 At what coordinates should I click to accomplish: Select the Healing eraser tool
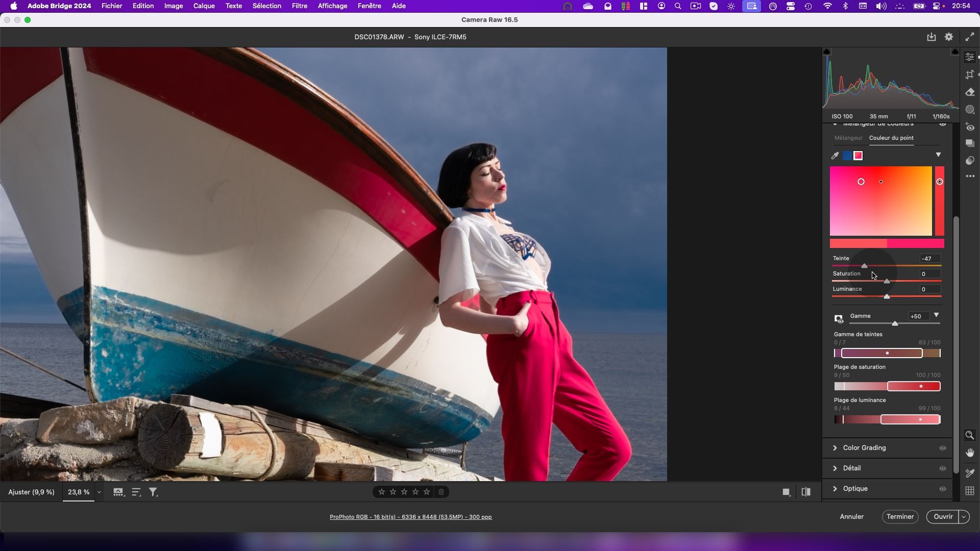tap(970, 92)
